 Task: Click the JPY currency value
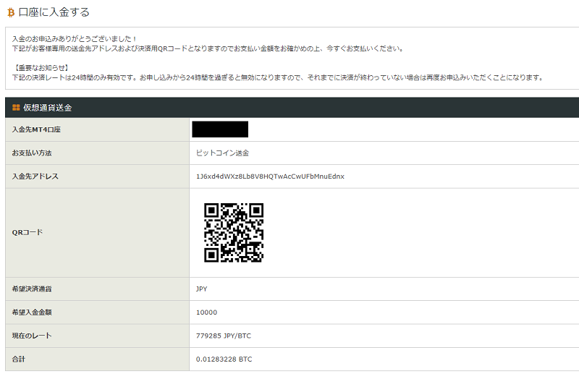tap(202, 289)
